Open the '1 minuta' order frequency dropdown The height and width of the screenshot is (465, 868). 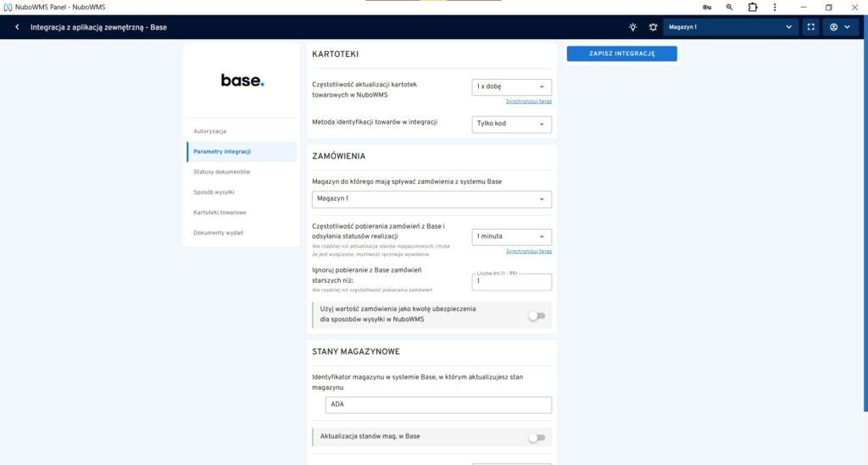click(511, 236)
